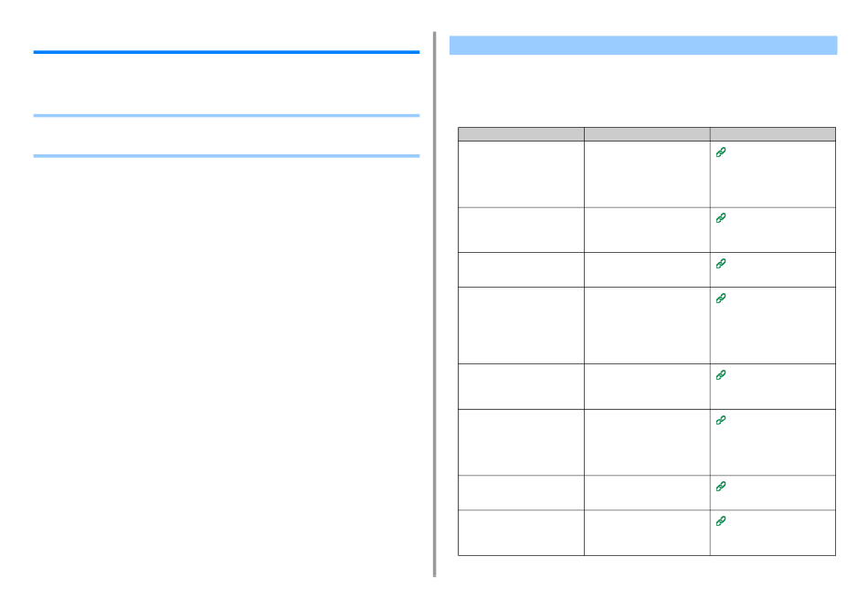
Task: Click the upper light blue rule on the left page
Action: [227, 116]
